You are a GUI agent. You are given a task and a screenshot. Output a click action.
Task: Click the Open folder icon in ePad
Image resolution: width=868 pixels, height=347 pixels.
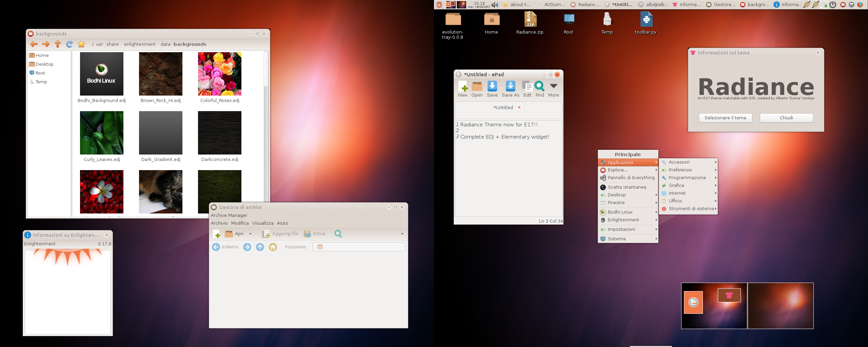477,86
